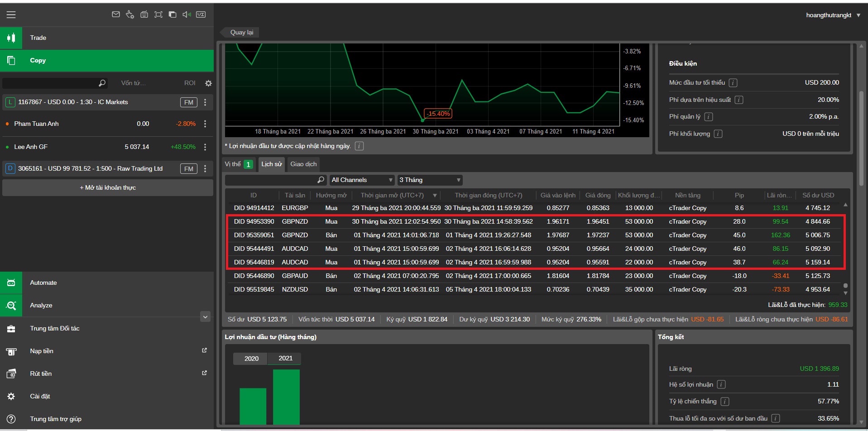Viewport: 868px width, 431px height.
Task: Toggle sound with the speaker icon
Action: [x=187, y=14]
